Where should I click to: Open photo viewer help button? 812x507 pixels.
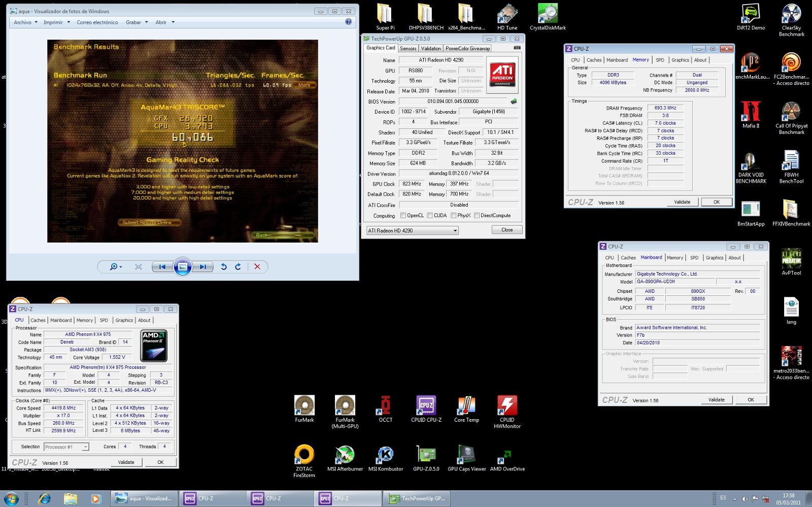point(348,22)
